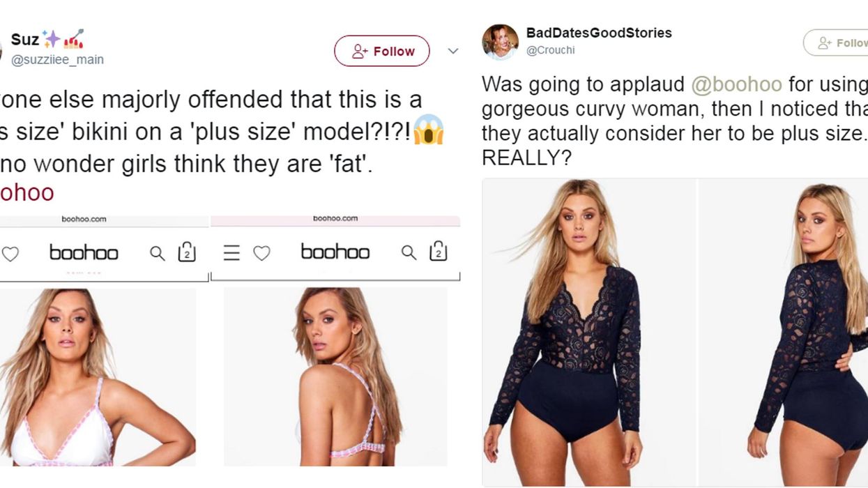Expand the tweet options chevron next to Follow
This screenshot has width=868, height=488.
tap(453, 51)
